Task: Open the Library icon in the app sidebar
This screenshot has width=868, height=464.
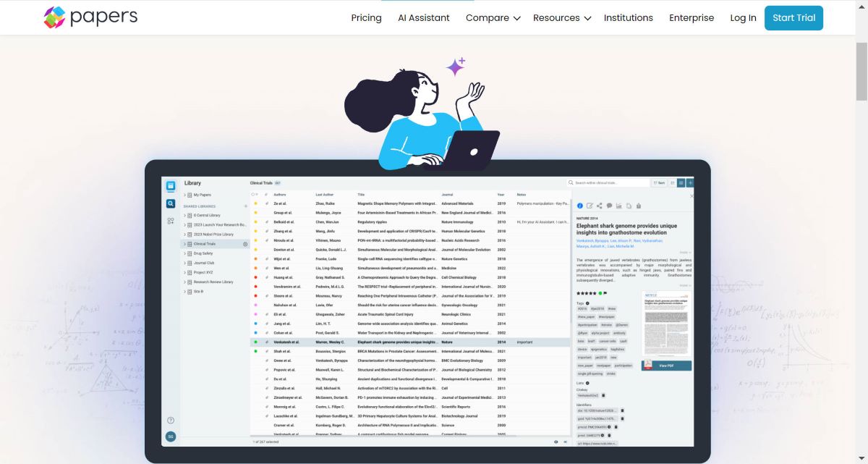Action: pos(171,186)
